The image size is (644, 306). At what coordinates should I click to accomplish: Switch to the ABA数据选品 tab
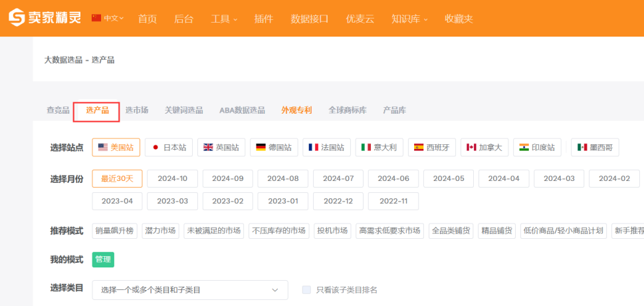tap(242, 110)
